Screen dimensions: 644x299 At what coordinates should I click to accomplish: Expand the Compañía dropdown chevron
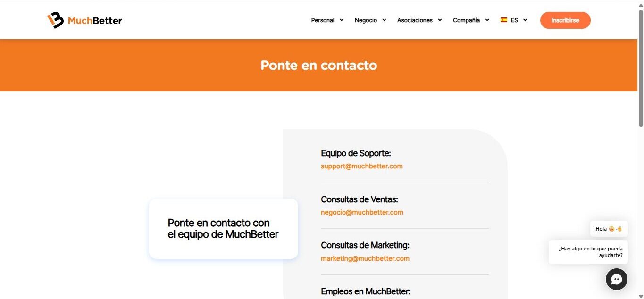[x=487, y=20]
